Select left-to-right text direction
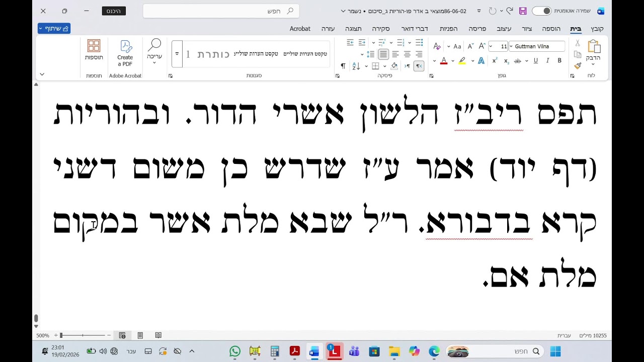This screenshot has width=644, height=362. [x=407, y=66]
